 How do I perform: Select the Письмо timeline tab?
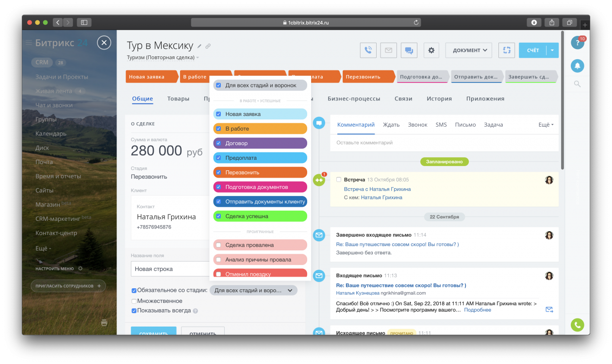(465, 125)
